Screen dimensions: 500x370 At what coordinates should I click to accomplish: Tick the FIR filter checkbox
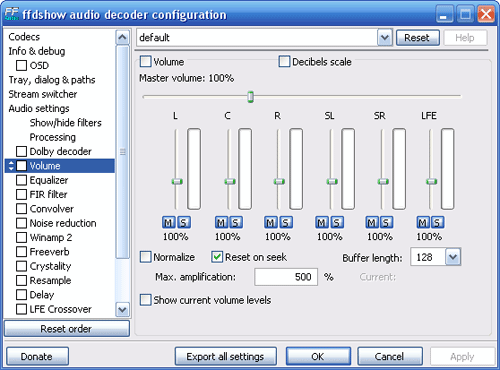21,194
